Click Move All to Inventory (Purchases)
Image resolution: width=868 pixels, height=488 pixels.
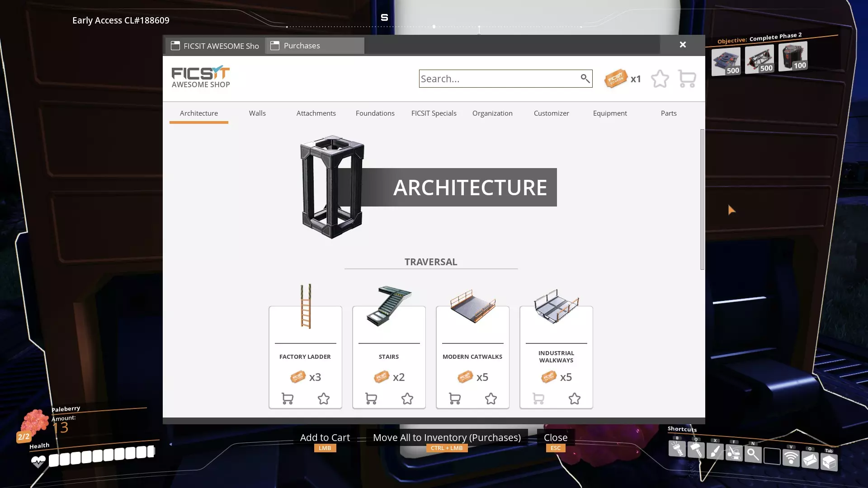[447, 437]
